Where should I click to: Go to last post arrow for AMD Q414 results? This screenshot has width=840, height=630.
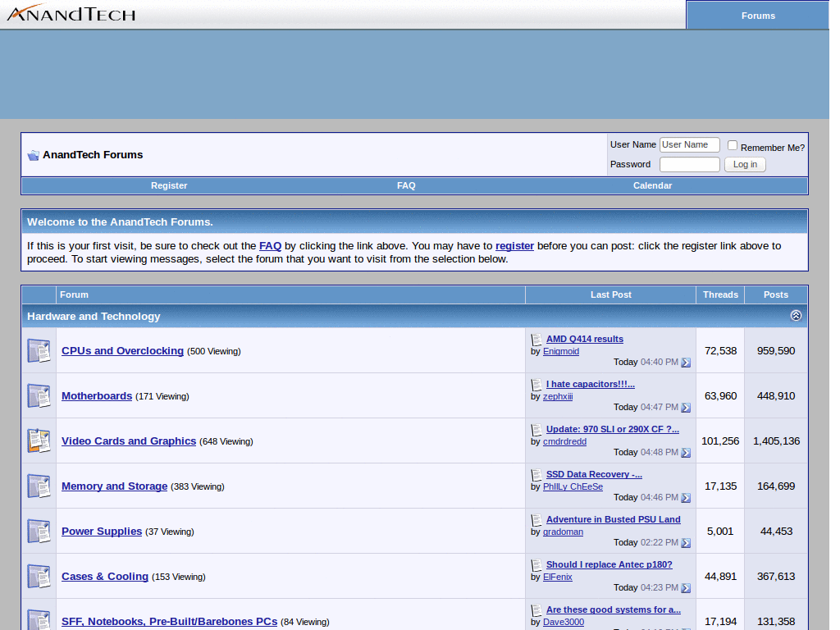tap(686, 363)
